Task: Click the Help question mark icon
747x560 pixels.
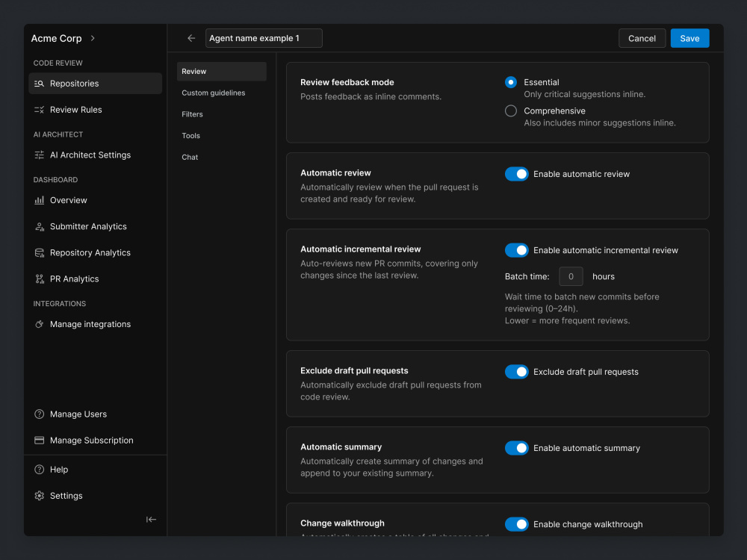Action: tap(39, 469)
